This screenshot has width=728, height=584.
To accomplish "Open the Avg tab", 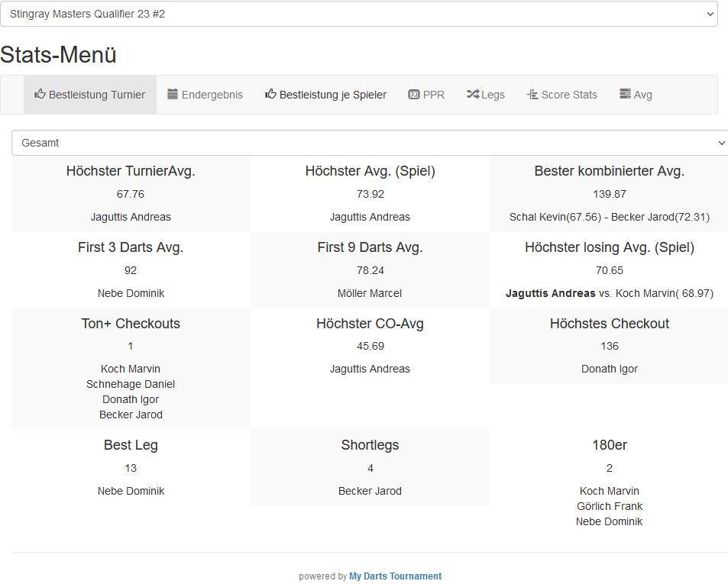I will coord(642,95).
